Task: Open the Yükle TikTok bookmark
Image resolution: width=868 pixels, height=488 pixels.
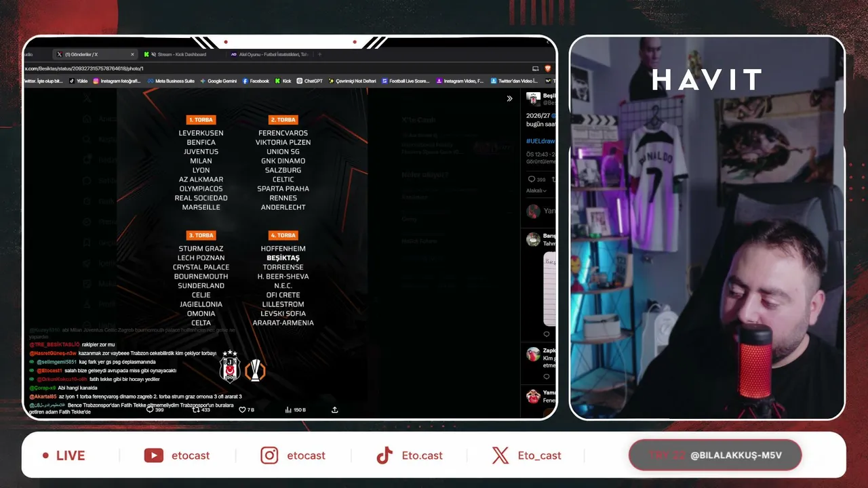Action: point(78,81)
